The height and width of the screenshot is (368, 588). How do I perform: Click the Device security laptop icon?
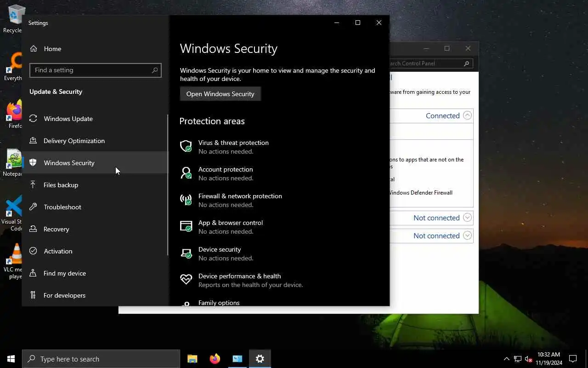pos(186,253)
